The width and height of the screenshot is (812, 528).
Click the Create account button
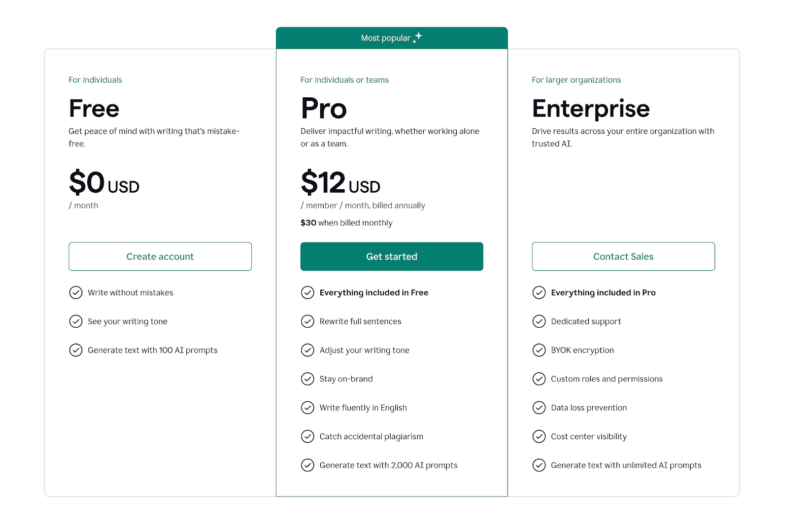pos(160,257)
